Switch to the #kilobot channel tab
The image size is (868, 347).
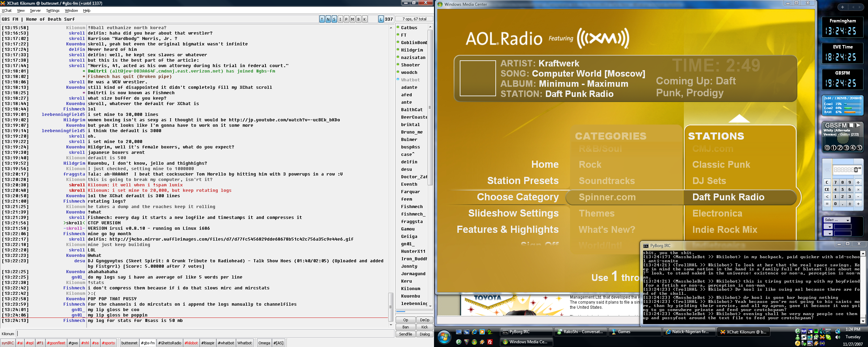(191, 343)
